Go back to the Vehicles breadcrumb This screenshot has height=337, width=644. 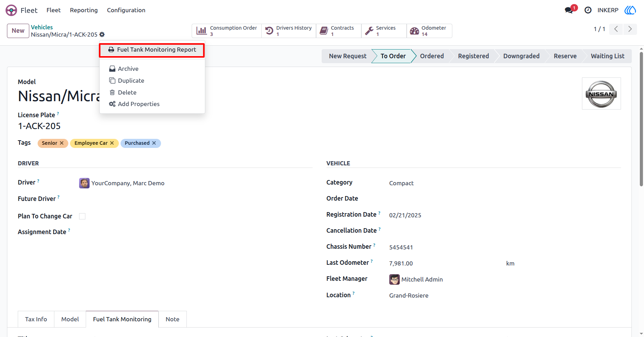tap(42, 27)
